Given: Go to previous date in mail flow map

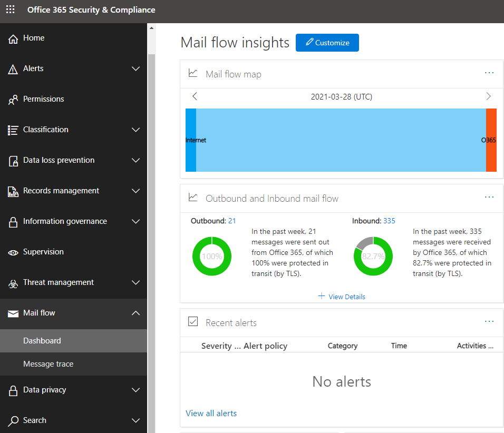Looking at the screenshot, I should tap(195, 96).
